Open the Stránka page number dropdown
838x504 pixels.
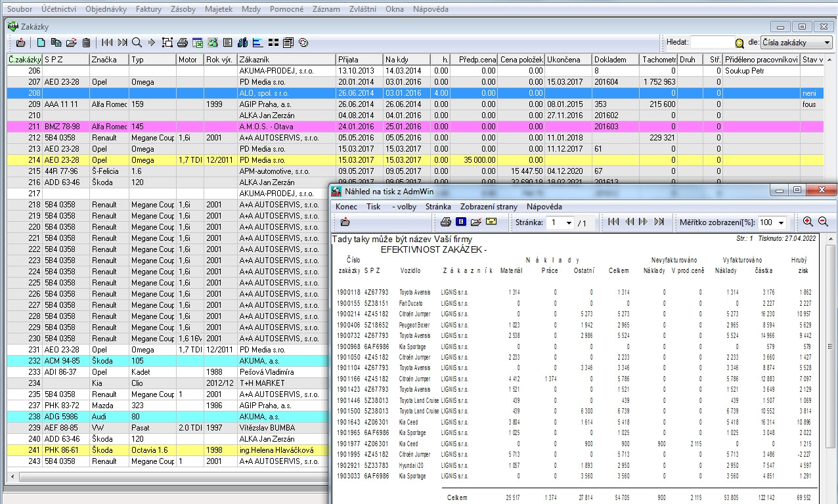[x=569, y=222]
